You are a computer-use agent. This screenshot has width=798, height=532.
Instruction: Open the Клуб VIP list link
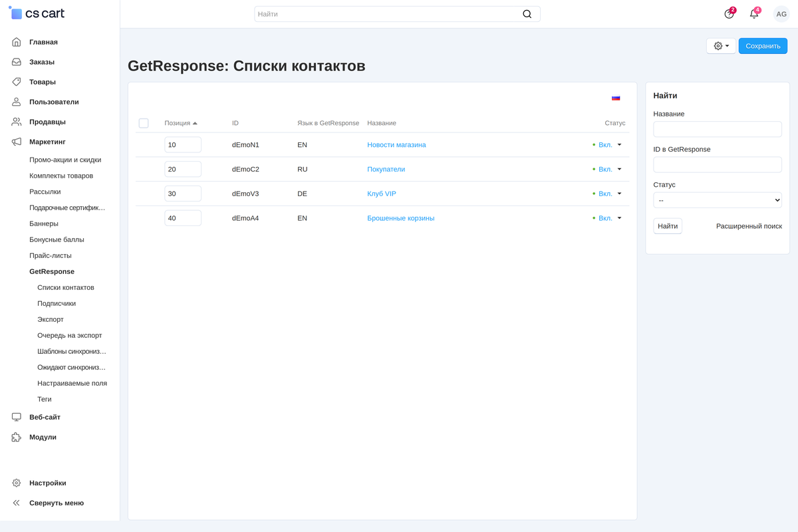(x=382, y=194)
